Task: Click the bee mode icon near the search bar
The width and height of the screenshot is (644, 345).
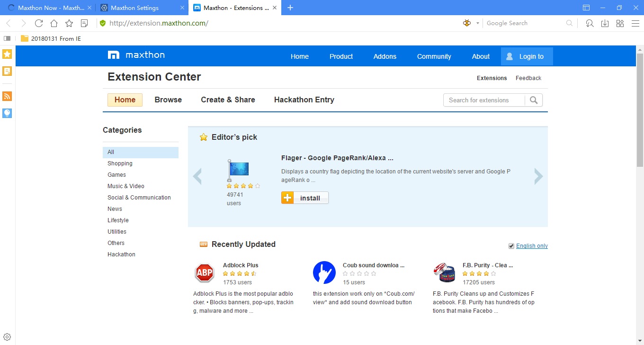Action: 466,23
